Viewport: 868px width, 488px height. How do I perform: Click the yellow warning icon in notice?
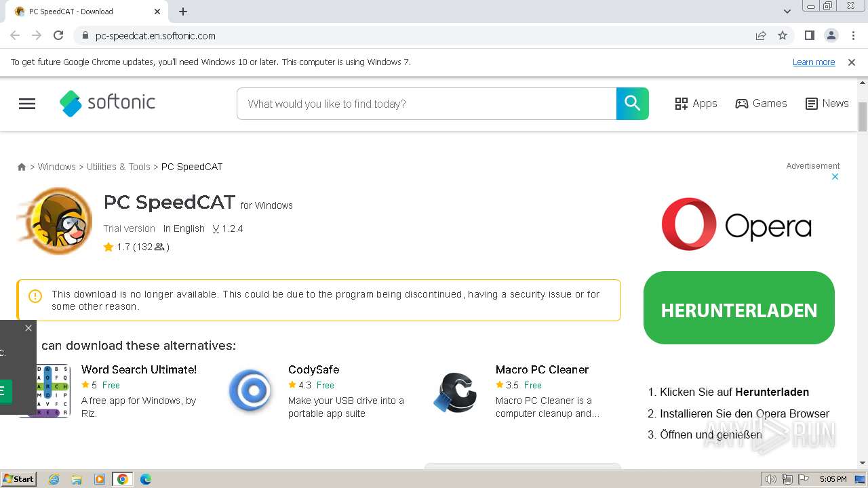click(x=35, y=296)
